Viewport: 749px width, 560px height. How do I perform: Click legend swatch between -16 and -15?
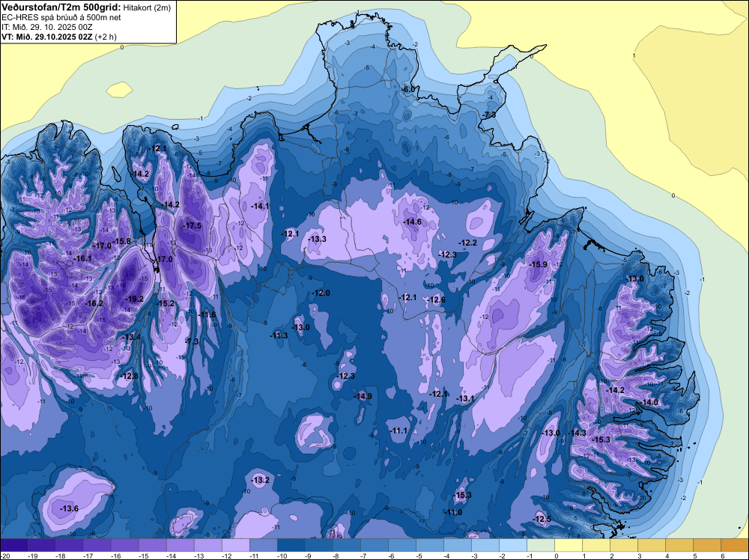(x=124, y=545)
